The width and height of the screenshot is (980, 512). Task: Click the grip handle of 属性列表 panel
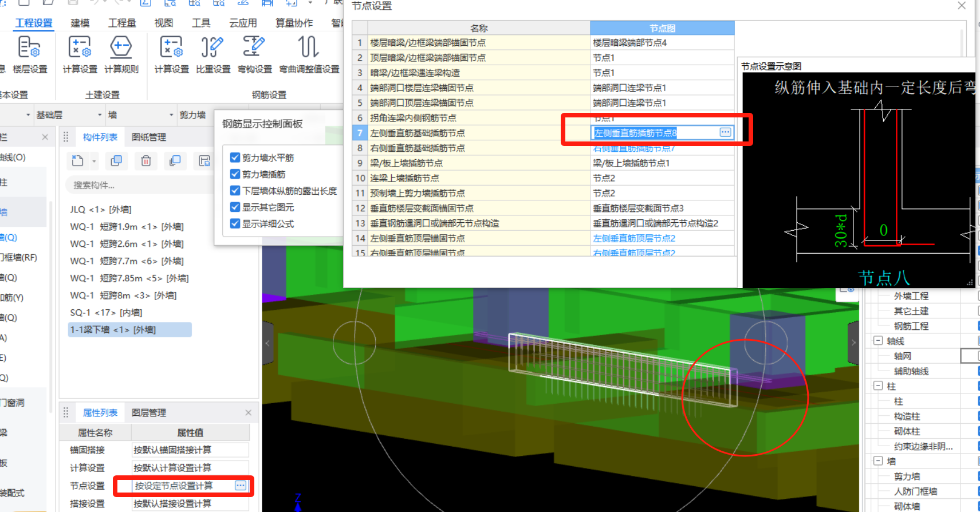(66, 412)
